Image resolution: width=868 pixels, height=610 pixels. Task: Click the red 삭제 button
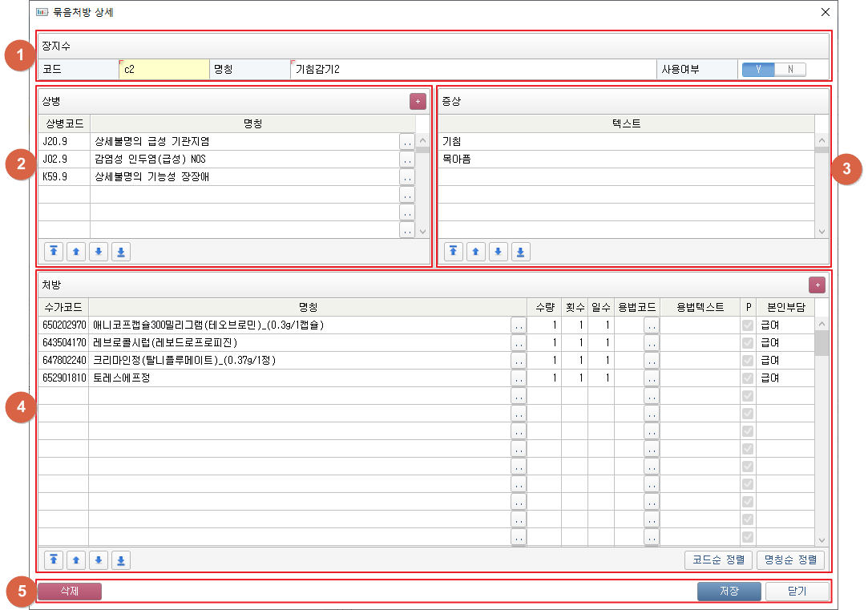[x=70, y=592]
